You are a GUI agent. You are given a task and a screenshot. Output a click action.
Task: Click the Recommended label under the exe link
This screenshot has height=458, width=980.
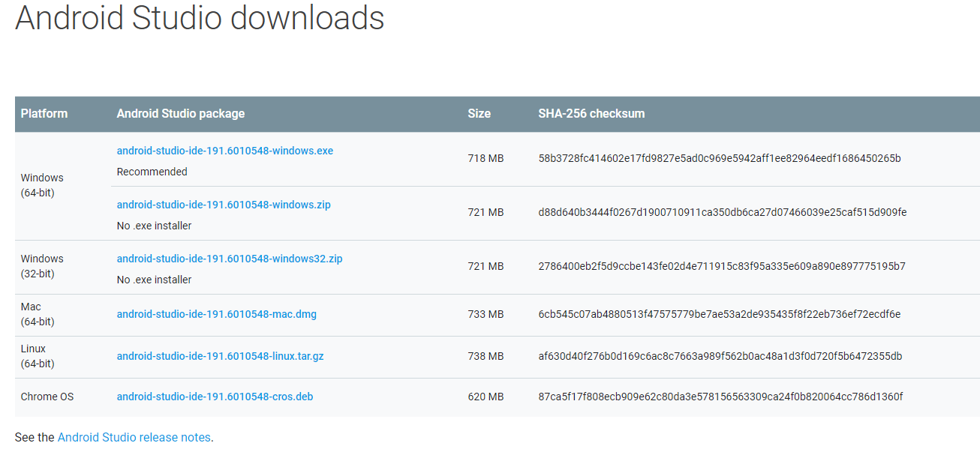(152, 172)
